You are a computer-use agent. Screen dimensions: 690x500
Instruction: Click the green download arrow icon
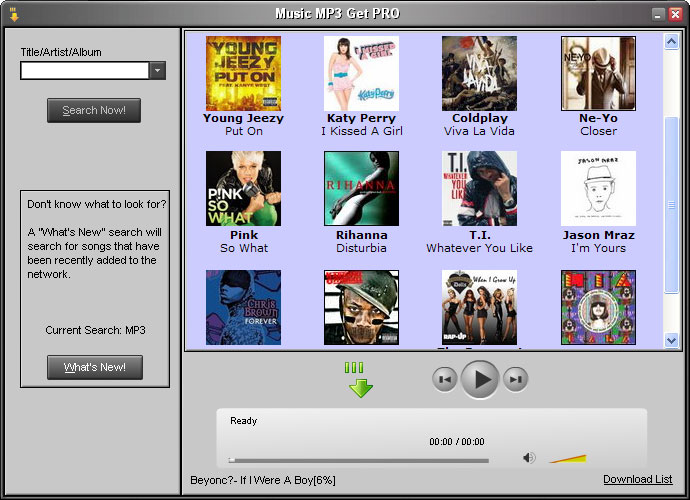click(x=361, y=380)
